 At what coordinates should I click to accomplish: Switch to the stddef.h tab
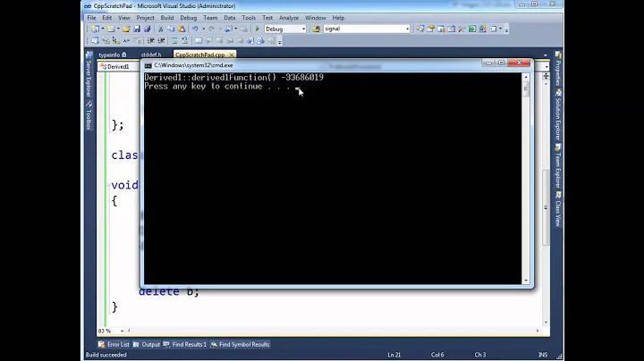pyautogui.click(x=151, y=55)
